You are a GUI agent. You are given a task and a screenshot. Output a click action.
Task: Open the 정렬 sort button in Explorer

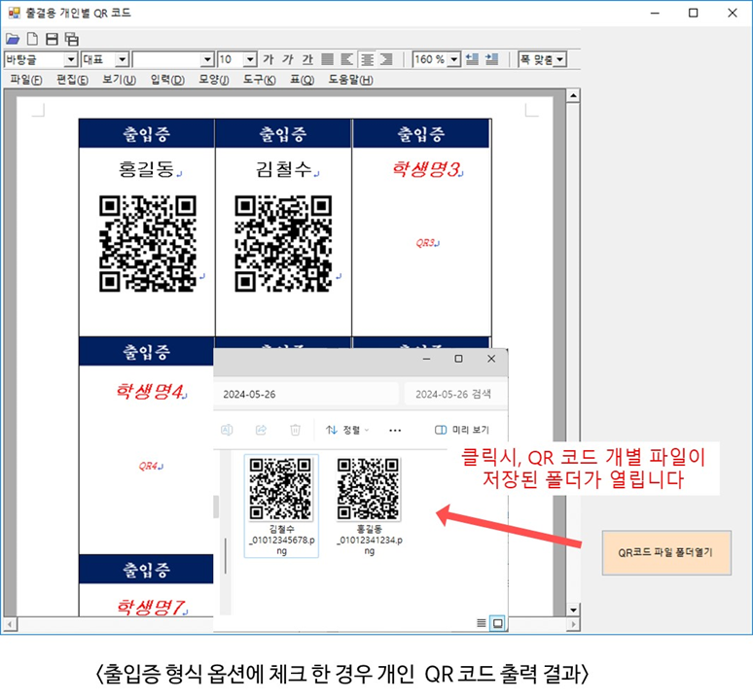pyautogui.click(x=347, y=430)
